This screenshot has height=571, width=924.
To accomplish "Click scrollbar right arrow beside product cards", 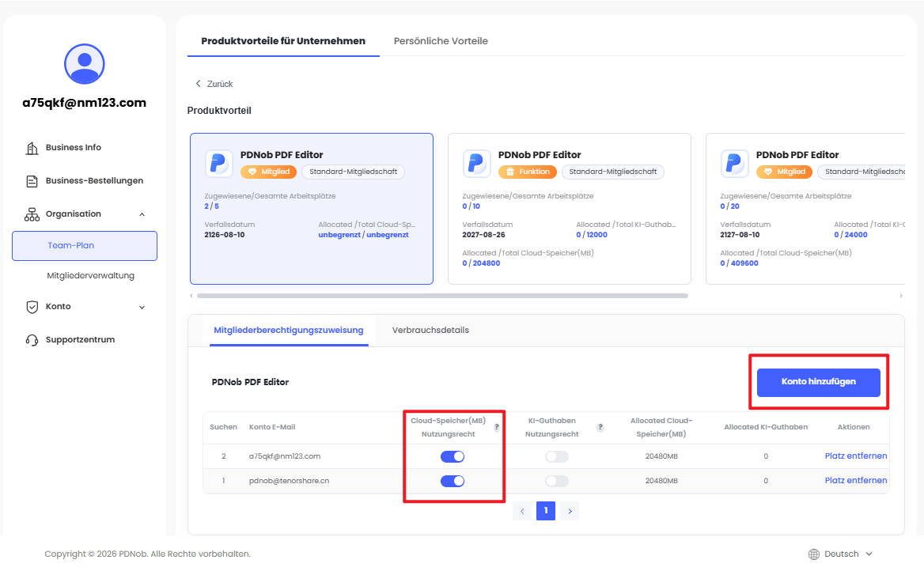I will [x=901, y=296].
